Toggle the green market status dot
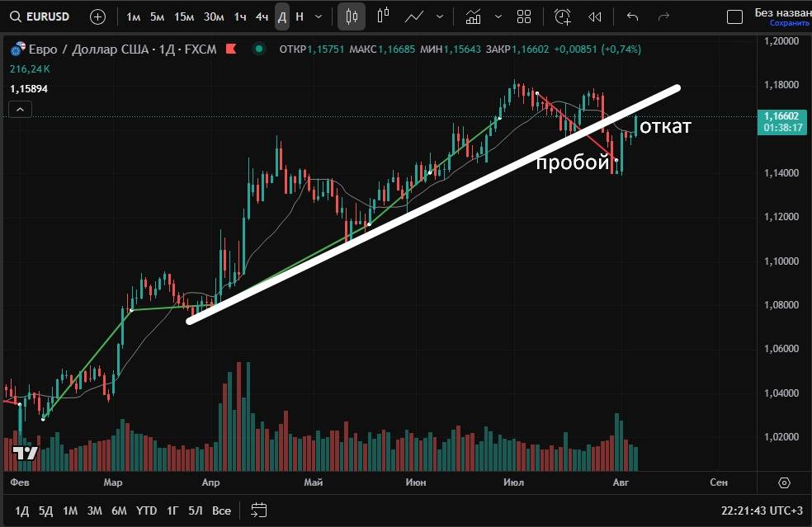The image size is (812, 527). click(x=259, y=49)
